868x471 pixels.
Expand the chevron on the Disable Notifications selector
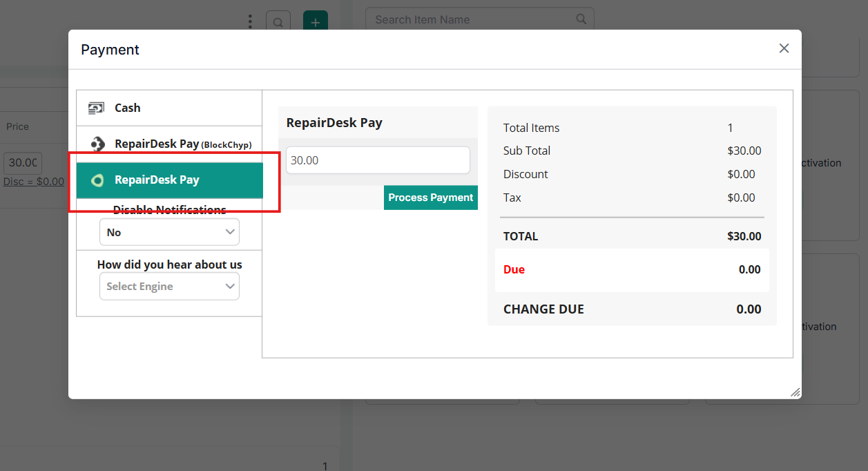230,232
